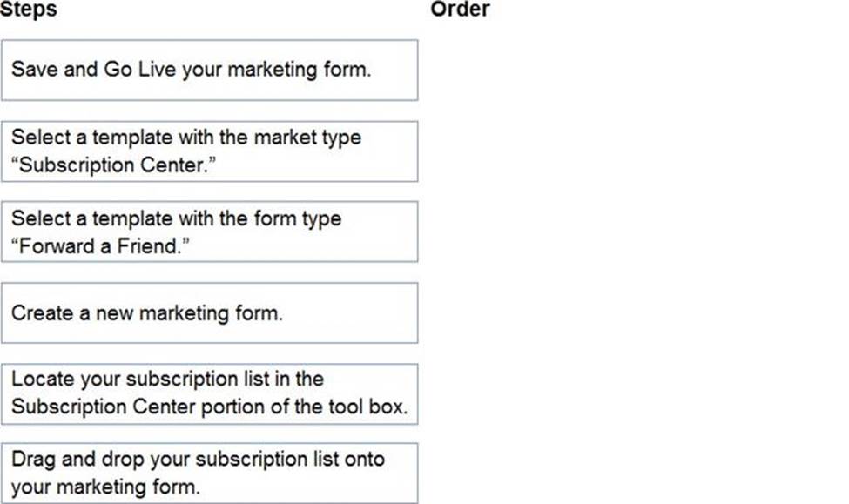Screen dimensions: 849x504
Task: Click the word 'Locate' in fifth step
Action: 42,380
